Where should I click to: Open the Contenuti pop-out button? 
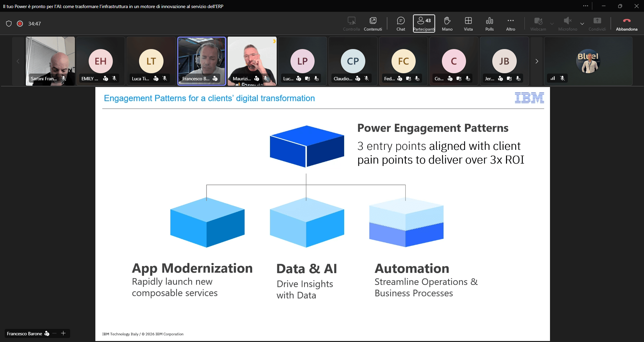[373, 24]
